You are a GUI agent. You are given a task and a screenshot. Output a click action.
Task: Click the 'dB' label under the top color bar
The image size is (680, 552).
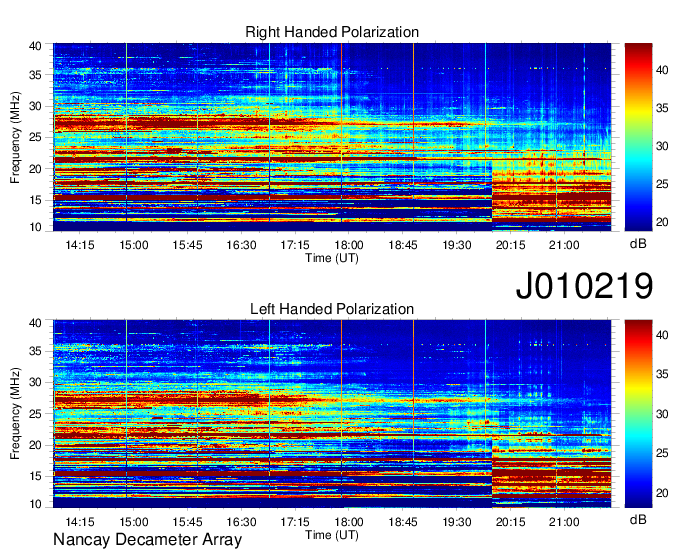(x=638, y=244)
